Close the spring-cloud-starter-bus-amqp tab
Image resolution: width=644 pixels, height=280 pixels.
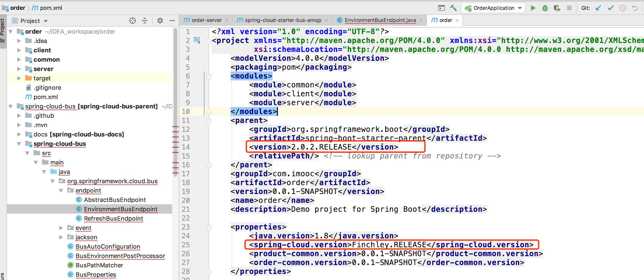click(x=326, y=20)
